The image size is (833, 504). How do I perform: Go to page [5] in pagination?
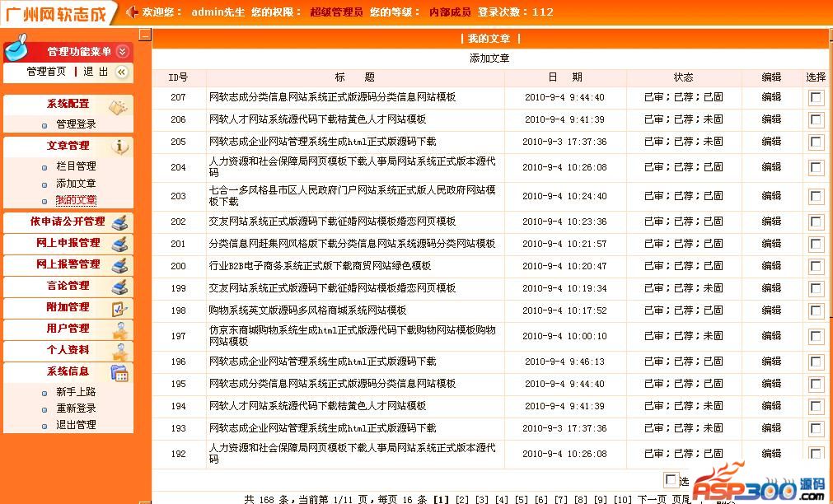pos(522,499)
